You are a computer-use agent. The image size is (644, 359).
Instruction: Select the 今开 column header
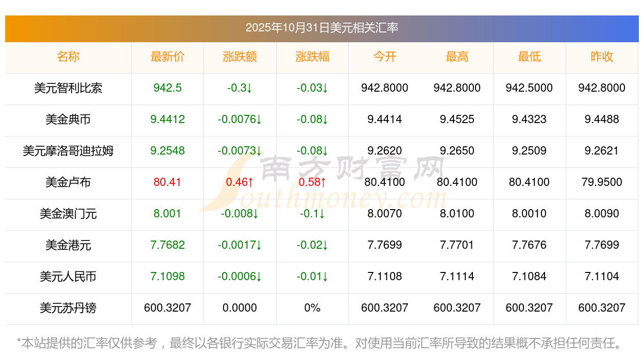point(385,57)
